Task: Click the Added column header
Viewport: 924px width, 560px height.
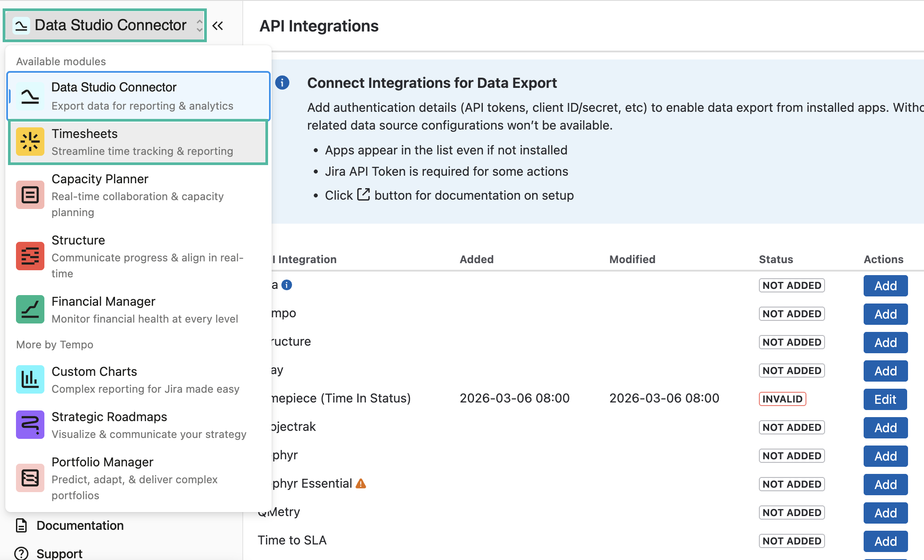Action: (477, 259)
